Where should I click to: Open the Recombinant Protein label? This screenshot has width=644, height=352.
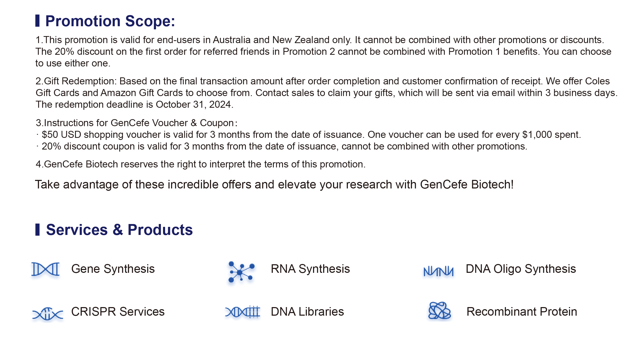(522, 312)
